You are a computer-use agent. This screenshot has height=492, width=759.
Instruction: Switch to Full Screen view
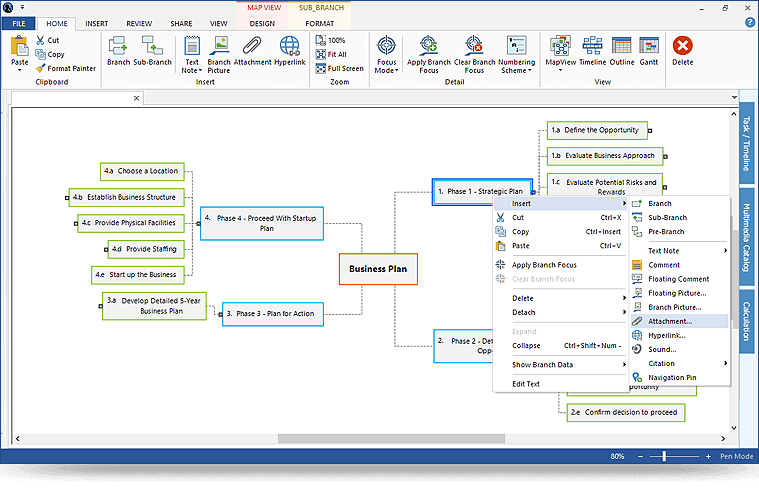pyautogui.click(x=339, y=68)
